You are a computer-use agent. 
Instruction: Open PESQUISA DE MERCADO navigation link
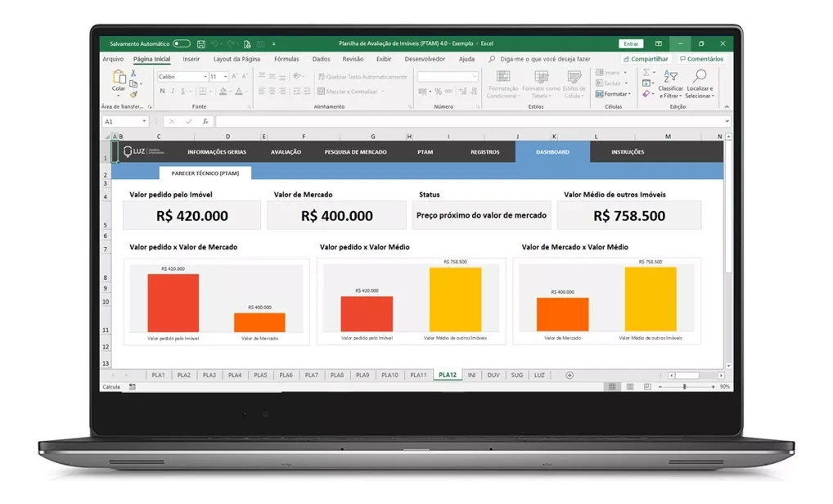[355, 152]
